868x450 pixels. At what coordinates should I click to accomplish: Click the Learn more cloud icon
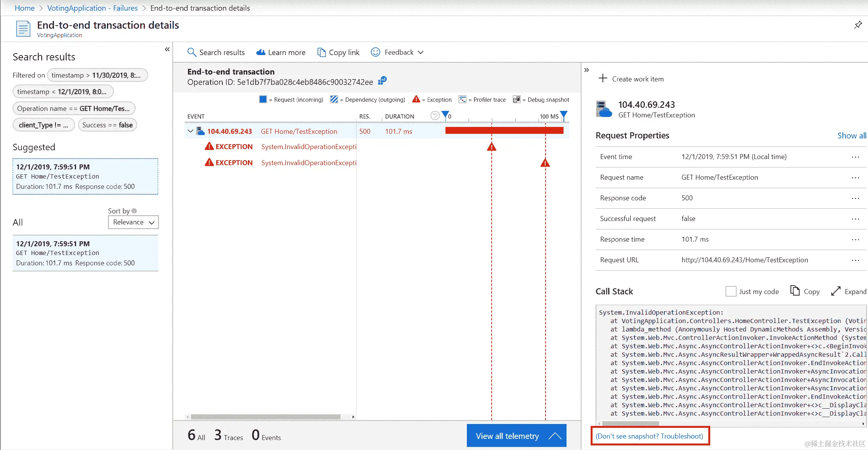pyautogui.click(x=261, y=52)
